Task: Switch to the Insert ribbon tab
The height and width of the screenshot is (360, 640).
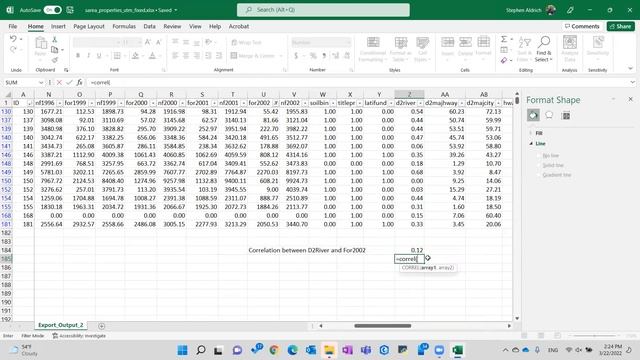Action: (x=58, y=26)
